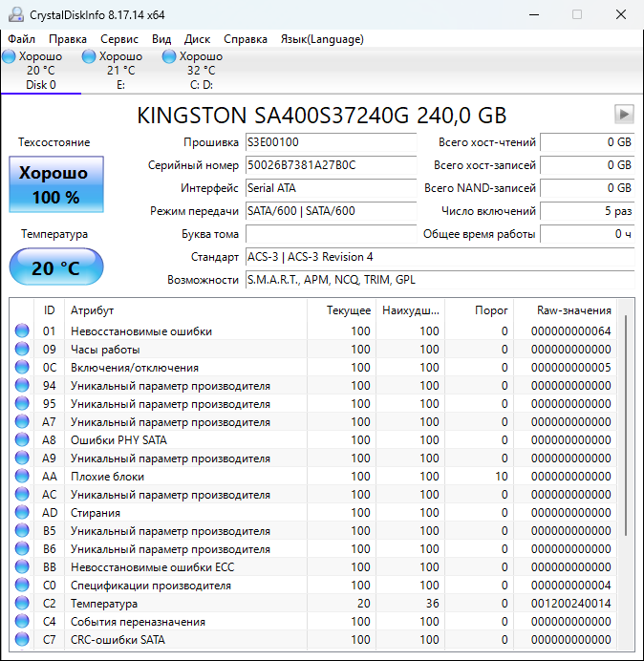Viewport: 644px width, 661px height.
Task: Select the Стирания attribute row
Action: pyautogui.click(x=313, y=512)
